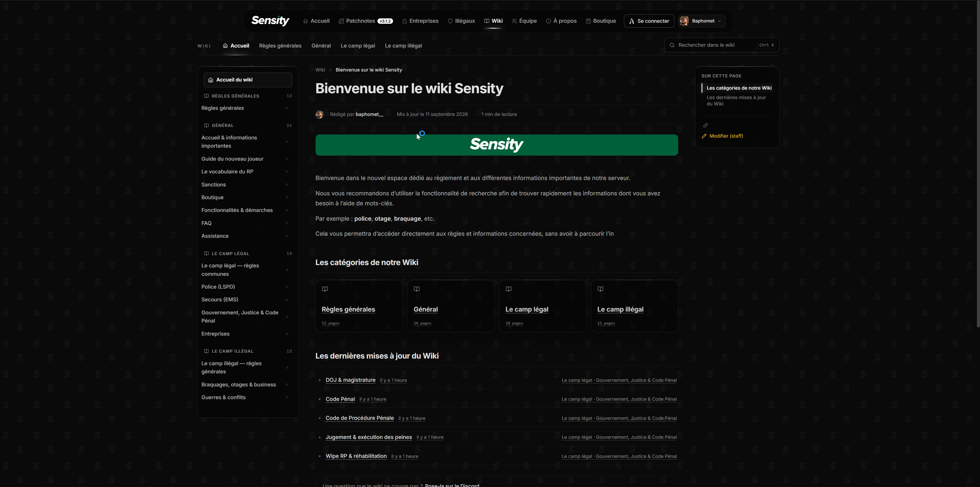Click the green Sensity banner image

[496, 145]
